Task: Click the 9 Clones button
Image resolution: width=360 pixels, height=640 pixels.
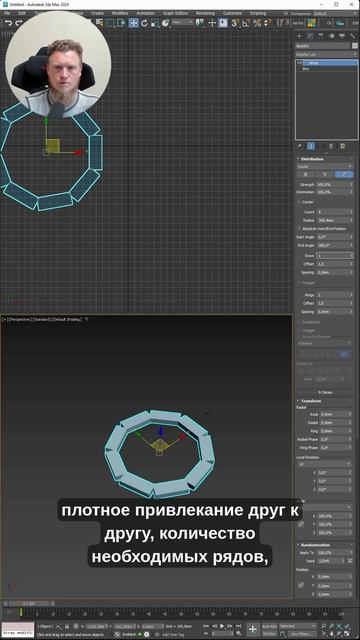Action: pyautogui.click(x=325, y=393)
